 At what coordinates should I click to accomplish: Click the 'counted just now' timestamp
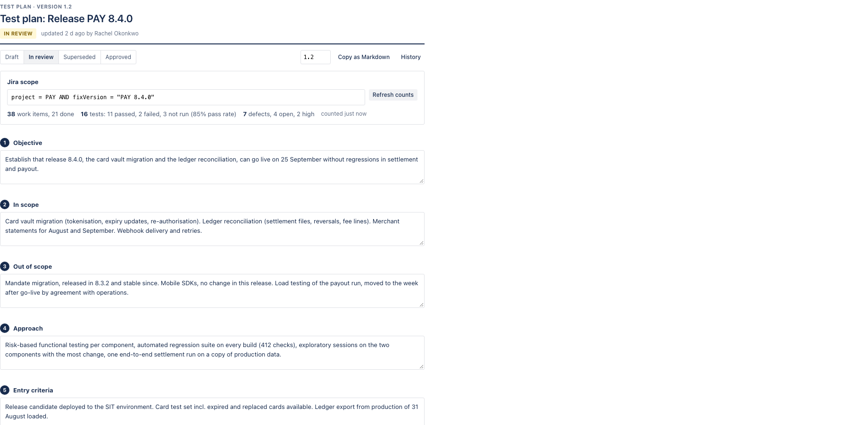tap(343, 114)
